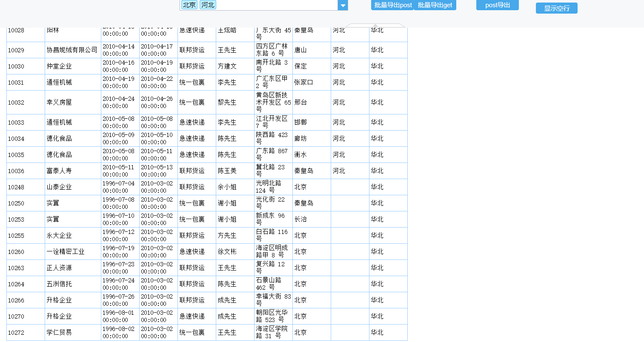This screenshot has height=342, width=644.
Task: Select company cell 协昌妮绒有限公司
Action: [73, 50]
